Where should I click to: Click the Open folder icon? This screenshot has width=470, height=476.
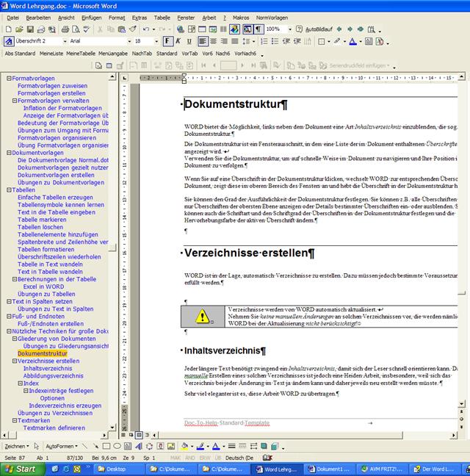pyautogui.click(x=20, y=29)
